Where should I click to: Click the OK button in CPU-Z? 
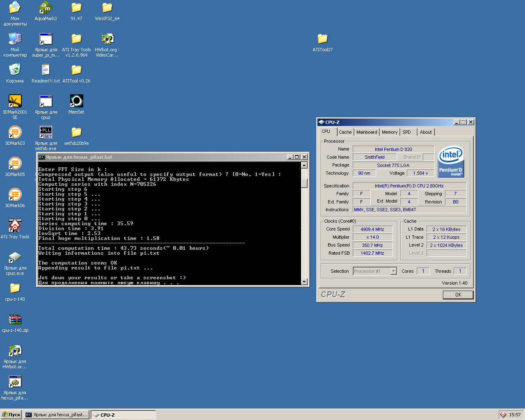click(x=458, y=295)
